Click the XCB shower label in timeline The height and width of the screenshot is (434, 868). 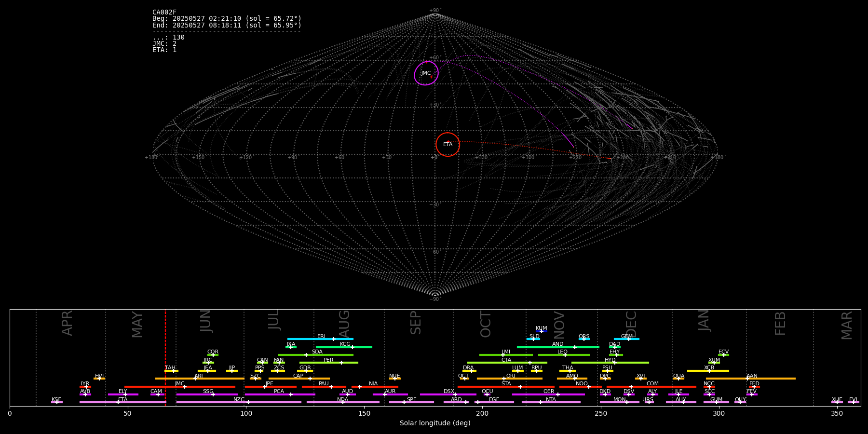click(709, 368)
